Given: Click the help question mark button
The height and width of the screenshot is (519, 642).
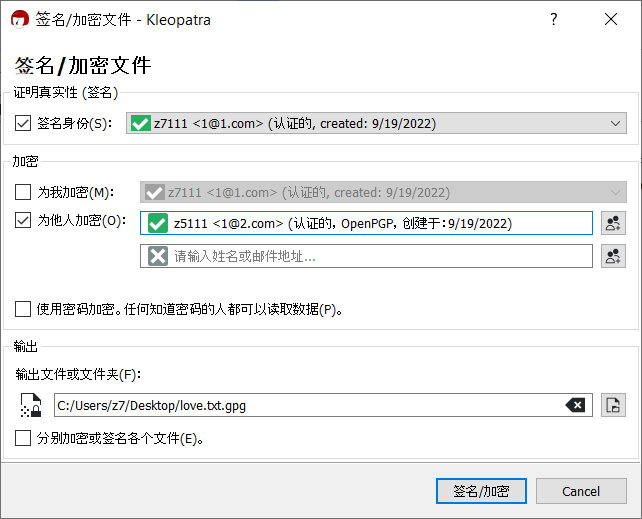Looking at the screenshot, I should [554, 19].
